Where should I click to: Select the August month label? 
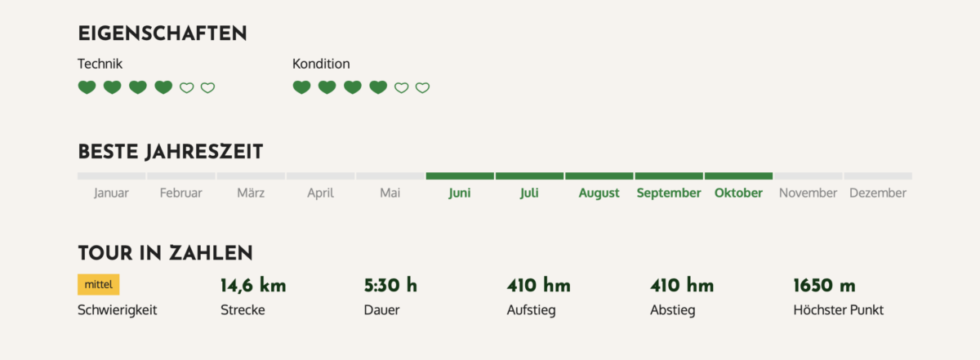599,193
